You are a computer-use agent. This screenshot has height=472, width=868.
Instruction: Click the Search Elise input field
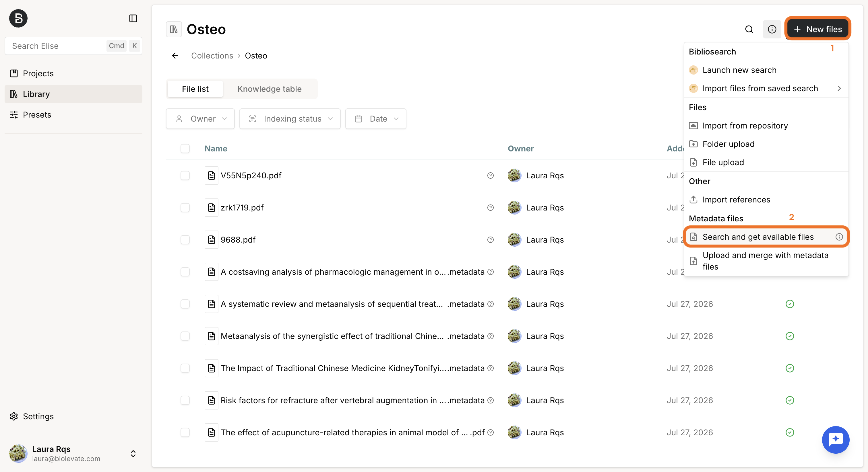[73, 46]
